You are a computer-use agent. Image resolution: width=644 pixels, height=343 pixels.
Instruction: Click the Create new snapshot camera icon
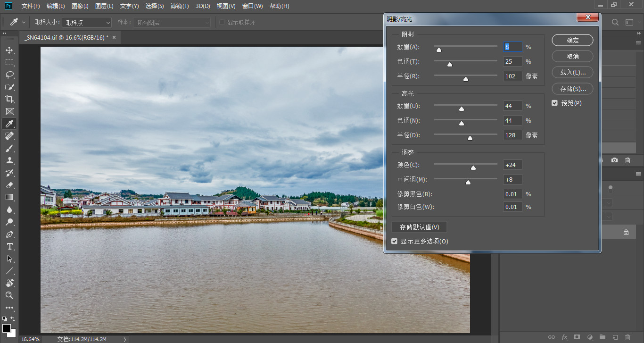point(614,160)
